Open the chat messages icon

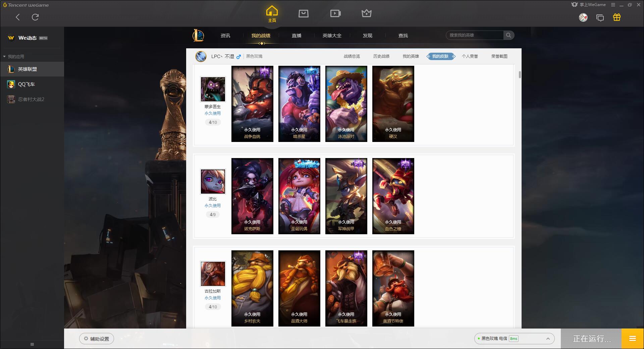600,18
